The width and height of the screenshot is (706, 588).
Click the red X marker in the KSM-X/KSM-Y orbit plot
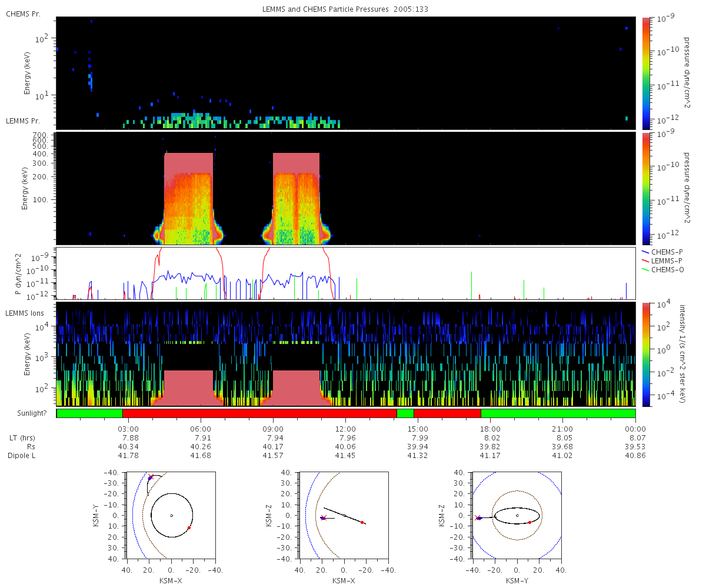151,476
